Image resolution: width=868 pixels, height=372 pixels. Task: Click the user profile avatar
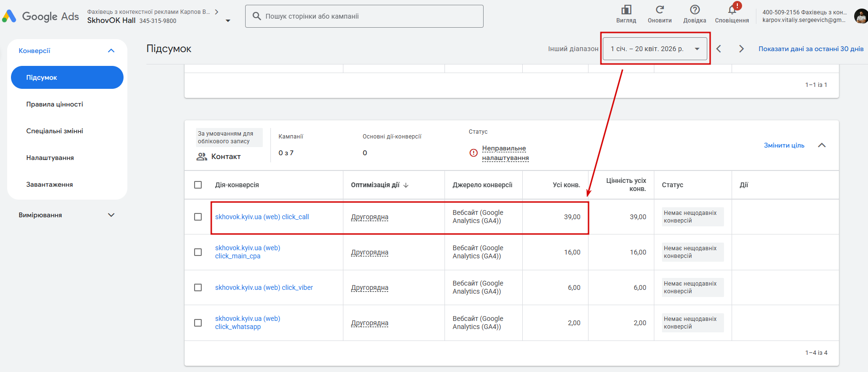(860, 16)
